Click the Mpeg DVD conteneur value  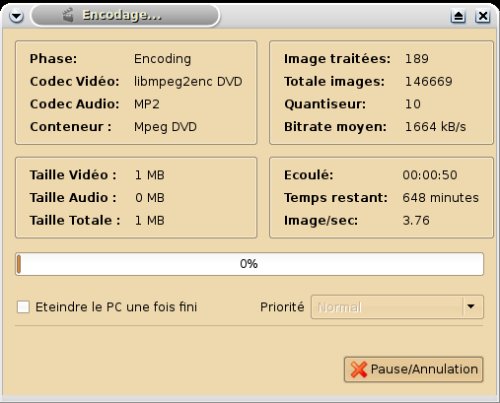pyautogui.click(x=165, y=127)
